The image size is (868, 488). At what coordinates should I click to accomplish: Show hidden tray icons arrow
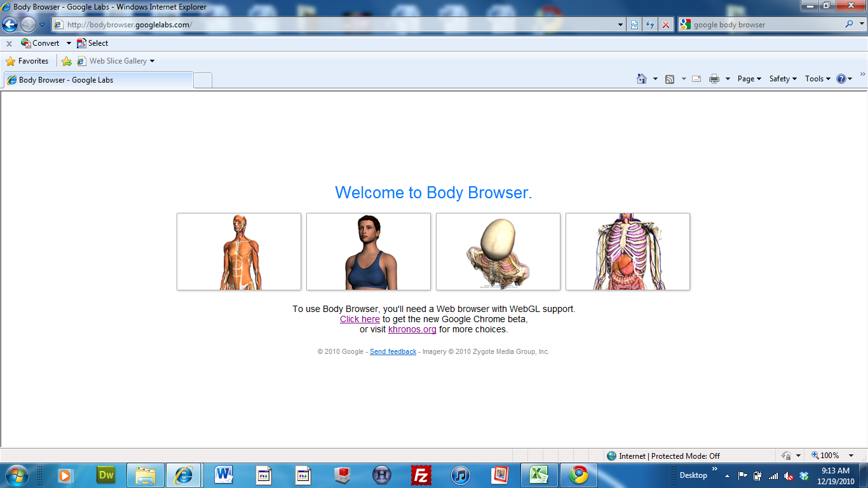727,475
